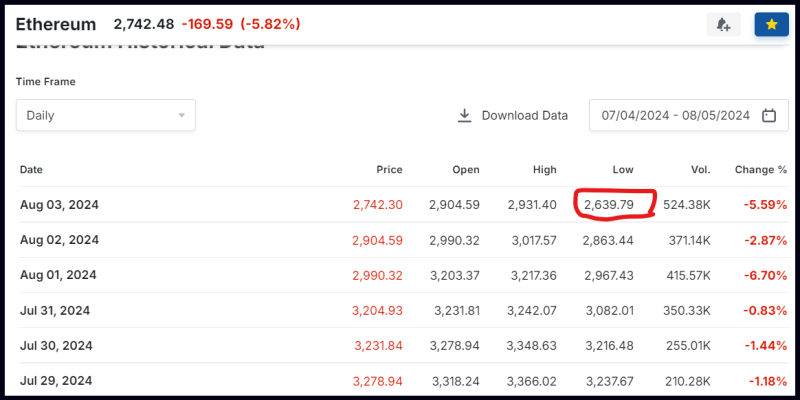The height and width of the screenshot is (400, 800).
Task: Click the Jul 29 price 3,278.94 cell
Action: [378, 381]
